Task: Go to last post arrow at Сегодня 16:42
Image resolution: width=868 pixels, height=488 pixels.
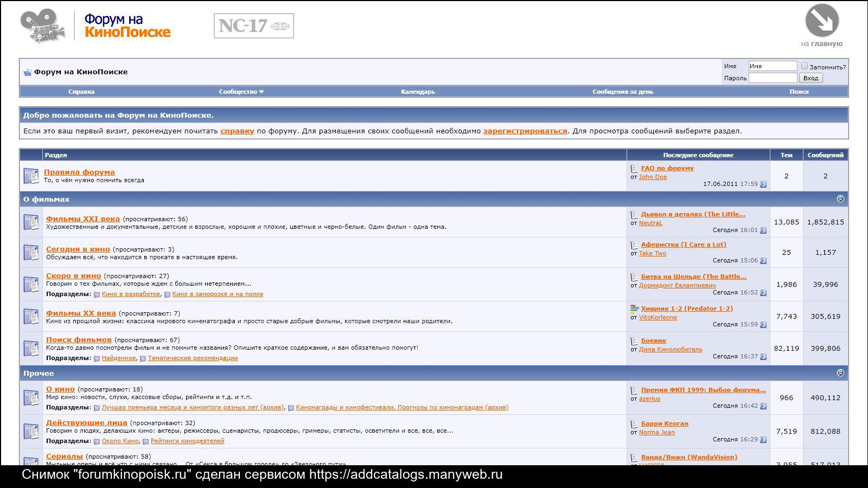Action: [763, 406]
